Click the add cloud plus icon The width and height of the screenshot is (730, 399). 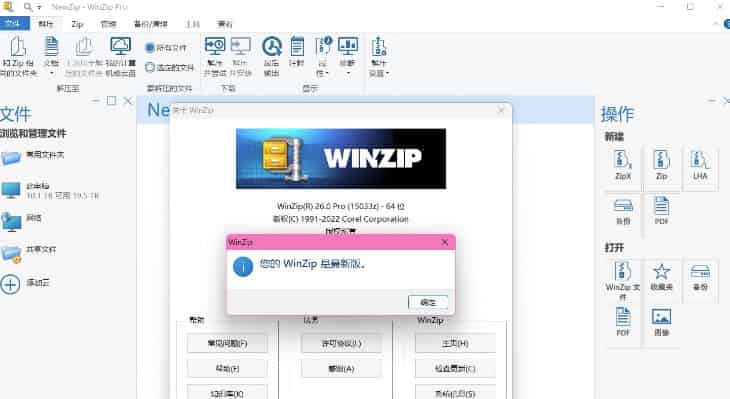tap(10, 284)
